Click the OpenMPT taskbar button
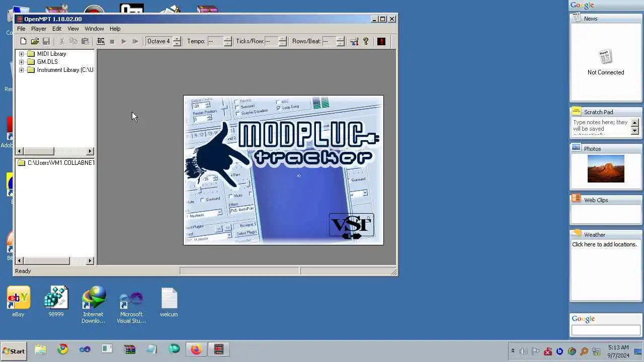644x362 pixels. point(219,349)
